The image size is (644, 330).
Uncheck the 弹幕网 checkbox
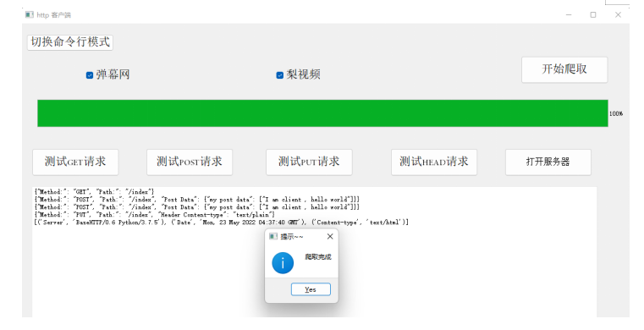point(90,75)
